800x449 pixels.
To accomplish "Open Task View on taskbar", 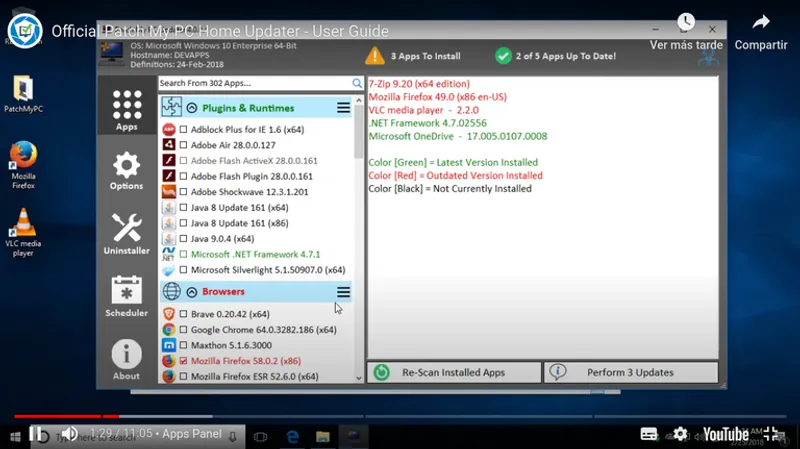I will (x=261, y=437).
